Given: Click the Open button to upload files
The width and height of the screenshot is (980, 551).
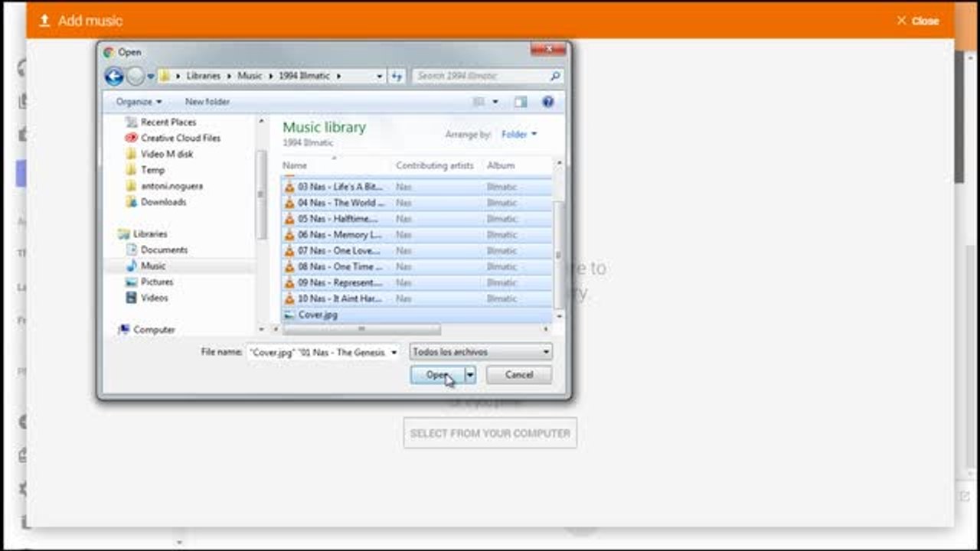Looking at the screenshot, I should [437, 375].
